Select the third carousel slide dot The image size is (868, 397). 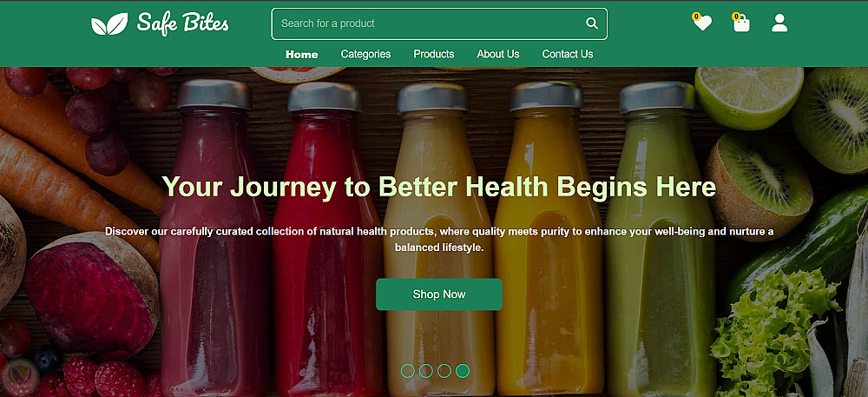[x=444, y=371]
